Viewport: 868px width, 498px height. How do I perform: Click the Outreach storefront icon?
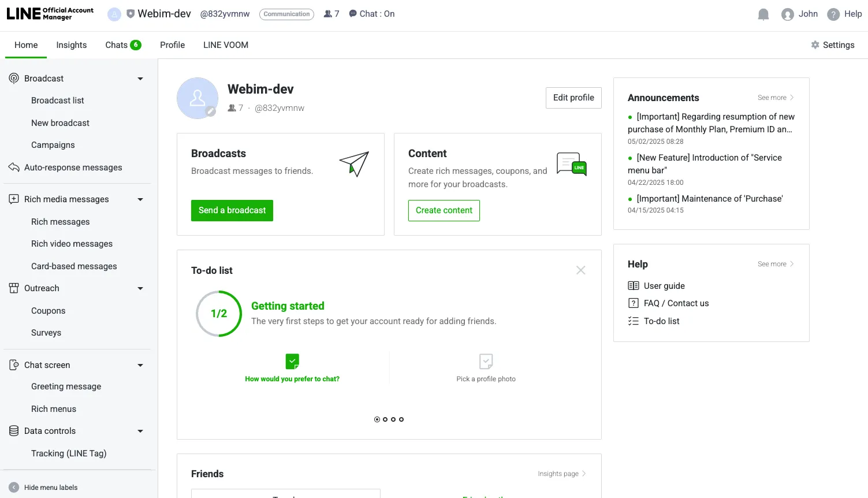pos(14,288)
